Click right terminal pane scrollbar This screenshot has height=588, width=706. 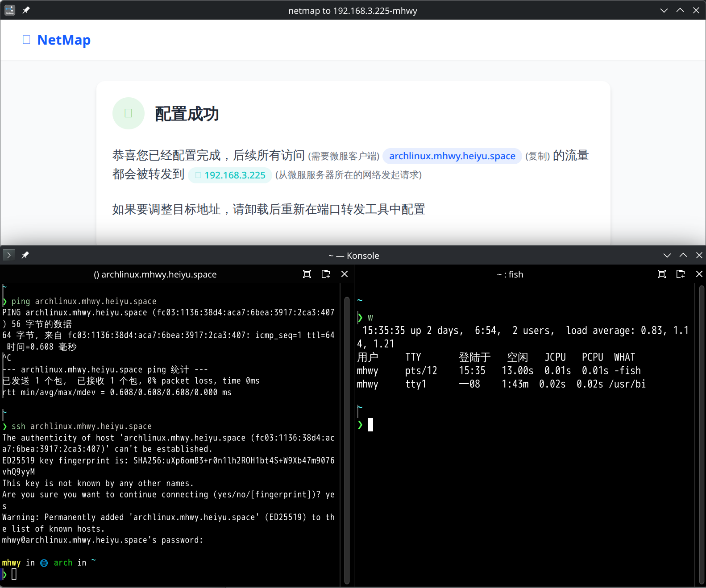point(702,435)
